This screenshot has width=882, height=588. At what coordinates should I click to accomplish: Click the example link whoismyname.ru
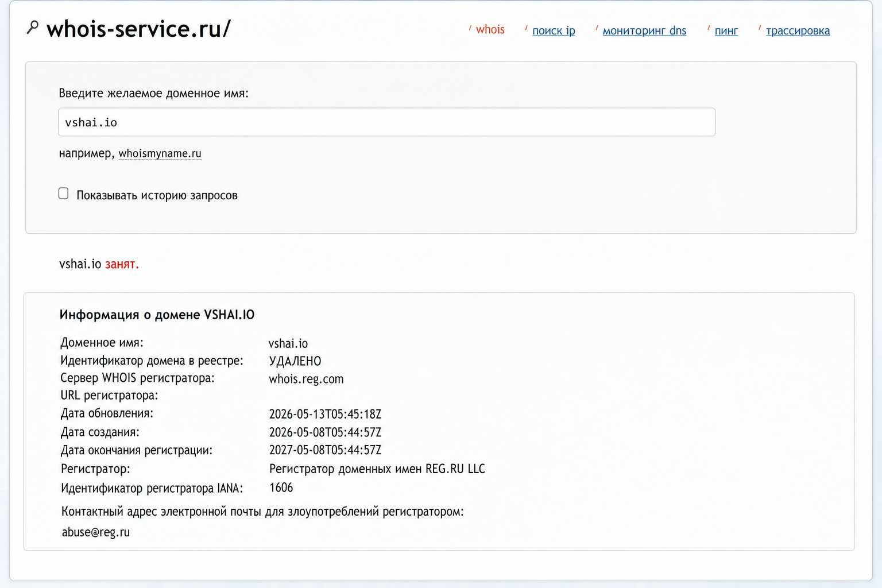click(160, 153)
